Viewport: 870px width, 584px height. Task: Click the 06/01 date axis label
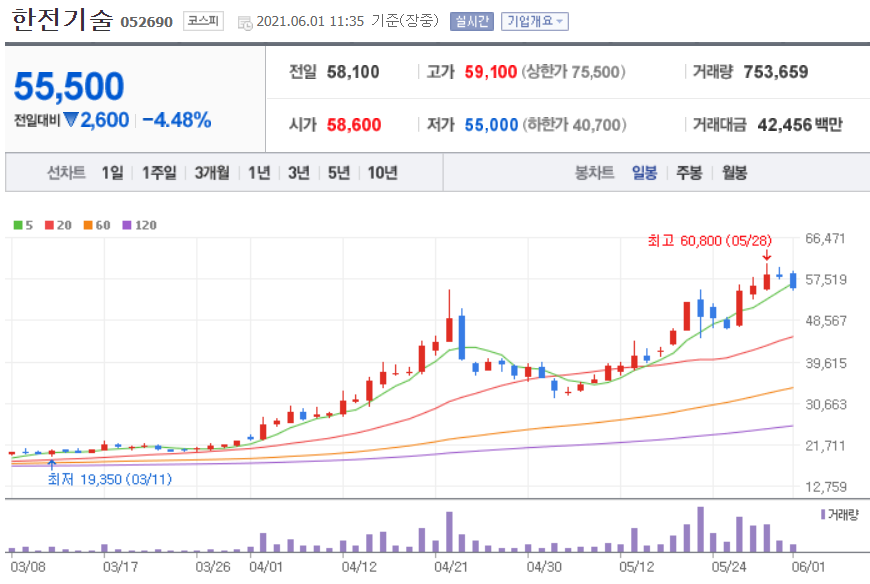coord(808,567)
